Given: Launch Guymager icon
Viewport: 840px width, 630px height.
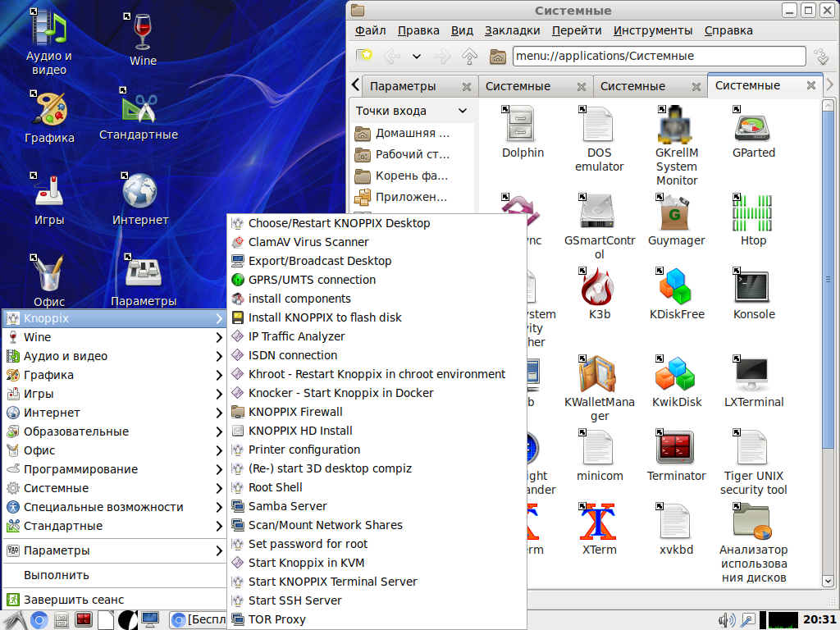Looking at the screenshot, I should click(676, 212).
